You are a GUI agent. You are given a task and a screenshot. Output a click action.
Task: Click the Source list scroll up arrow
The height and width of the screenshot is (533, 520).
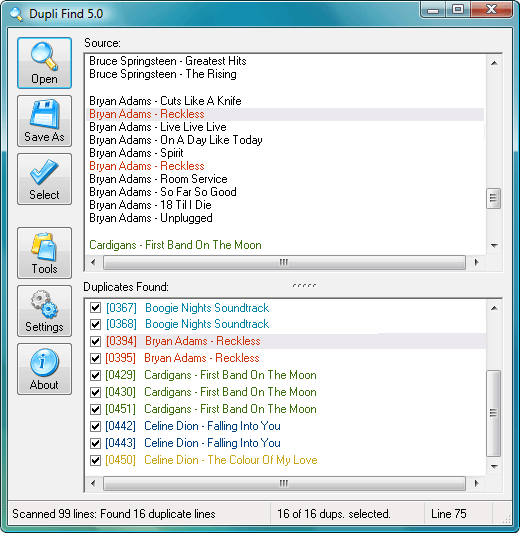(x=494, y=63)
